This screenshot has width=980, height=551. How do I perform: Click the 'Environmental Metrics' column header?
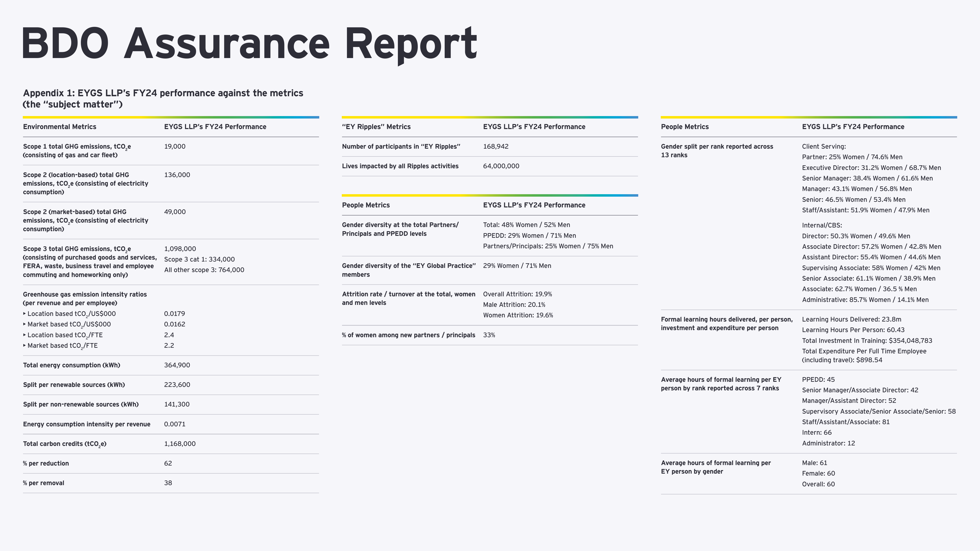coord(60,127)
